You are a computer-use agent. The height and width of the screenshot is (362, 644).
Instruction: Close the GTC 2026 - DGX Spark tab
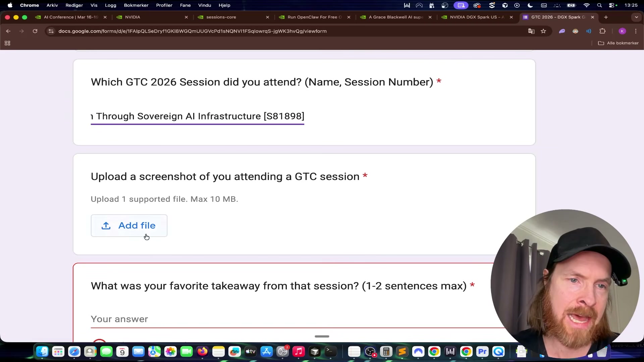pos(593,17)
